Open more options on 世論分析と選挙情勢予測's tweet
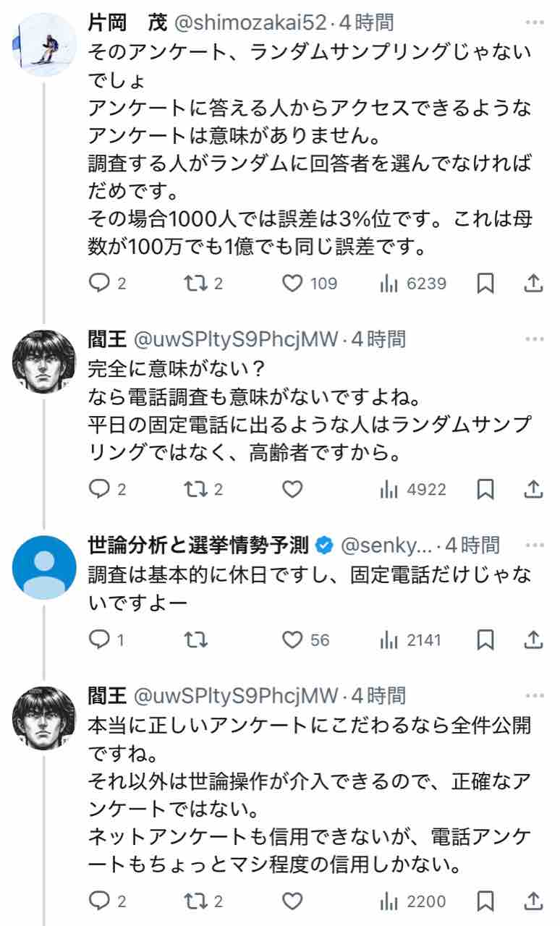 pos(535,544)
